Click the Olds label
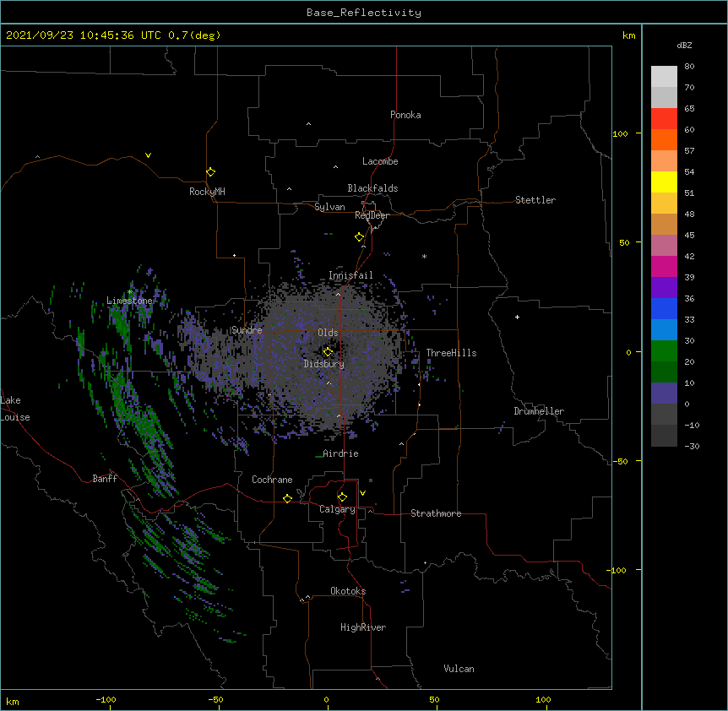Image resolution: width=728 pixels, height=711 pixels. tap(328, 333)
